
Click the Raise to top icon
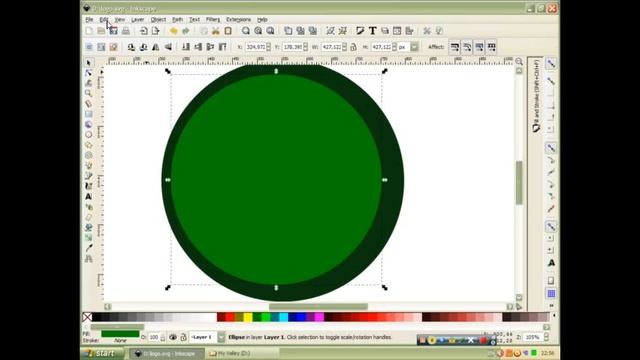pyautogui.click(x=222, y=47)
